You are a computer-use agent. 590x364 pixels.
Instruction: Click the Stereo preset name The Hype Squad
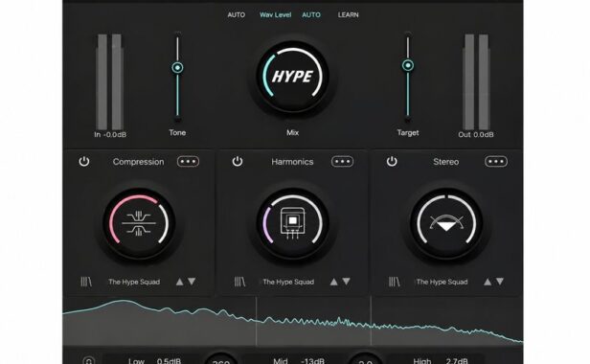pyautogui.click(x=442, y=282)
